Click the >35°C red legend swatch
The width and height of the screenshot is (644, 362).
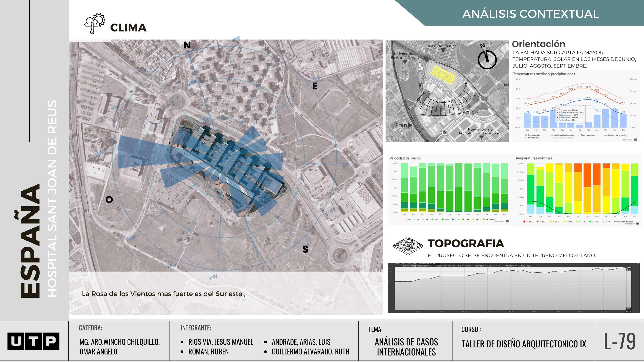coord(524,222)
